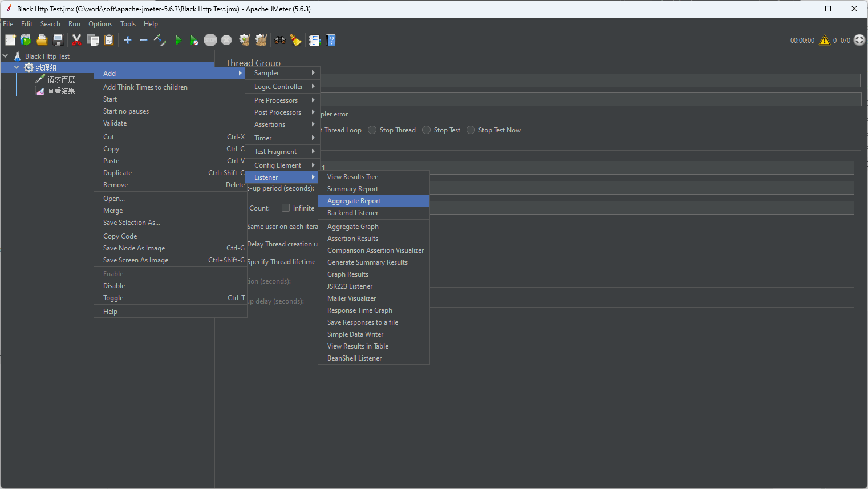Collapse all nodes with minus icon
The height and width of the screenshot is (489, 868).
tap(144, 40)
